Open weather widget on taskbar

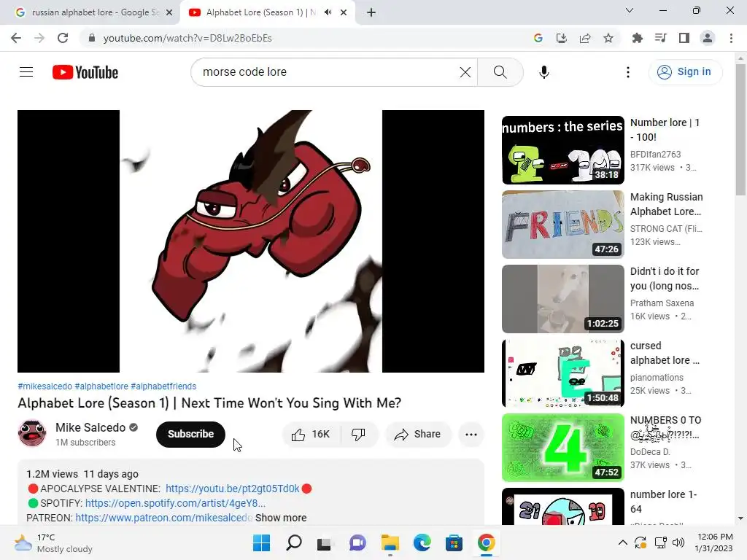(x=53, y=542)
